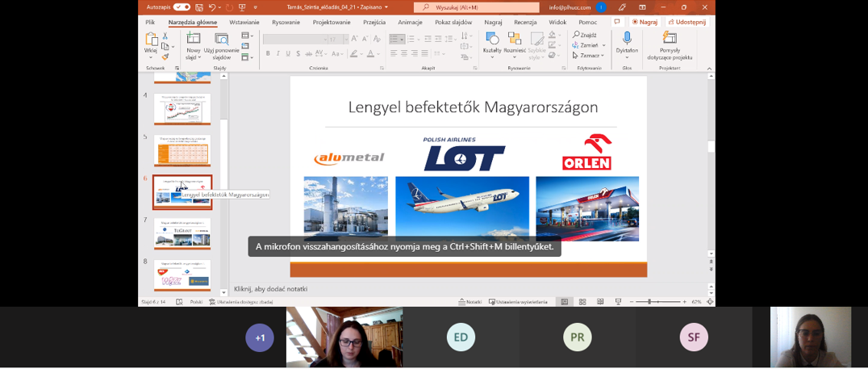868x369 pixels.
Task: Select slide 7 thumbnail
Action: tap(182, 233)
